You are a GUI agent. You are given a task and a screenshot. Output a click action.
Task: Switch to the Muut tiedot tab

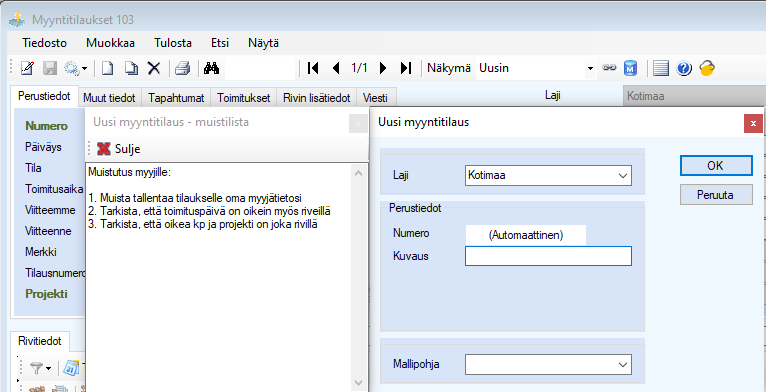[109, 98]
